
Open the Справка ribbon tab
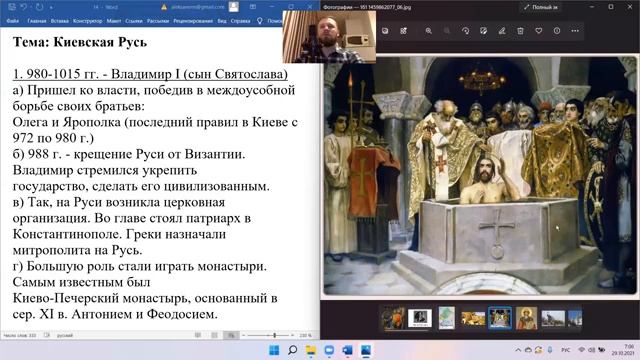coord(240,21)
